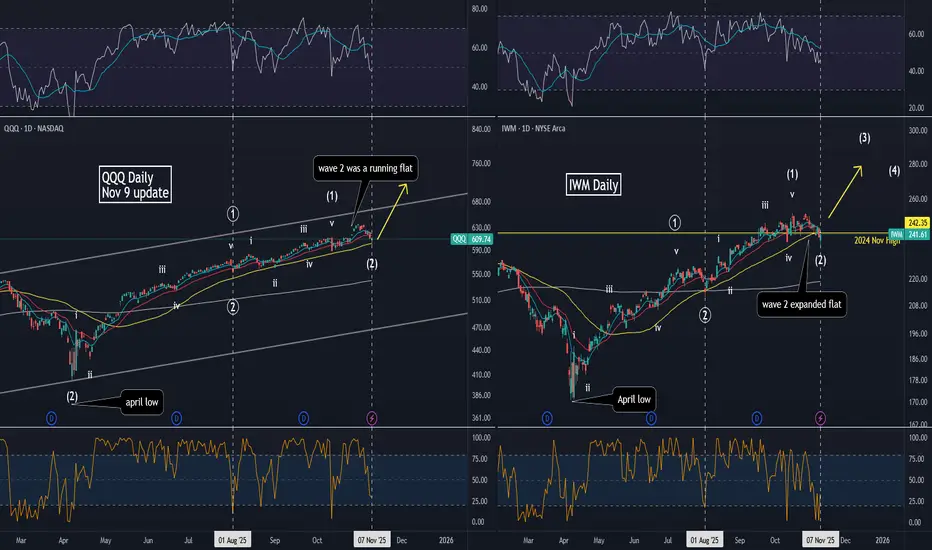Image resolution: width=932 pixels, height=550 pixels.
Task: Click the '07 Nov '25' date tag on IWM axis
Action: 820,540
